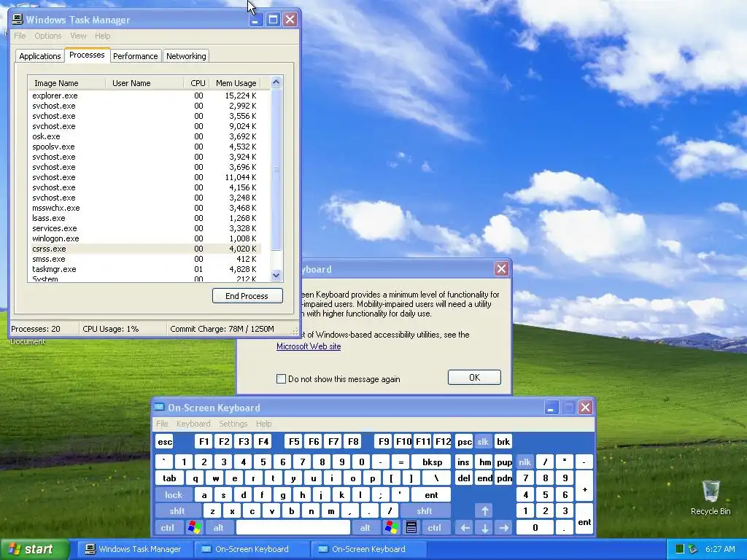This screenshot has height=560, width=747.
Task: Click process list scrollbar down arrow
Action: (276, 275)
